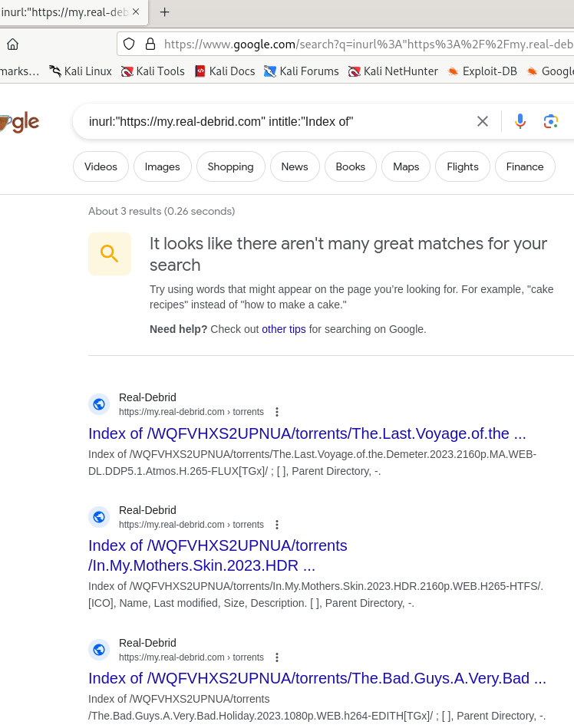
Task: Follow the 'other tips' help link
Action: [x=283, y=329]
